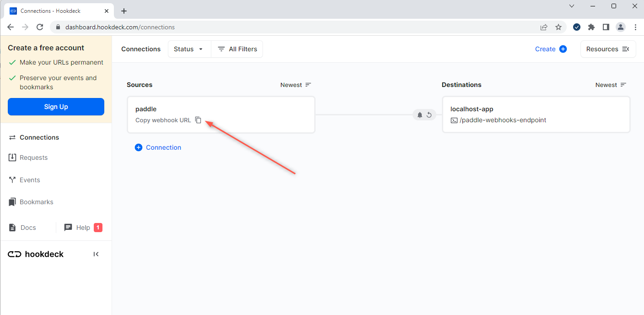Image resolution: width=644 pixels, height=315 pixels.
Task: Go back in browser history
Action: (x=11, y=27)
